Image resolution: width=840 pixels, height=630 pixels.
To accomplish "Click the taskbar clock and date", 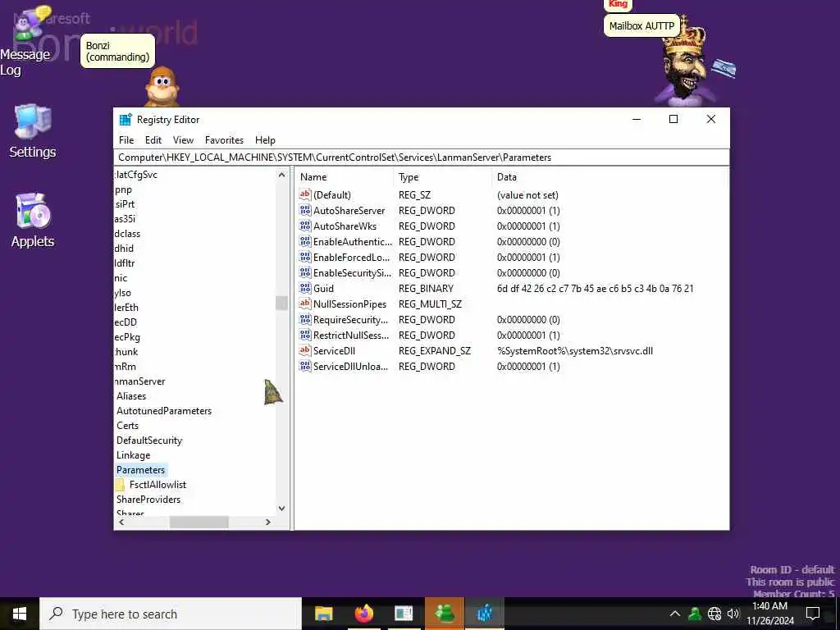I will pyautogui.click(x=769, y=614).
